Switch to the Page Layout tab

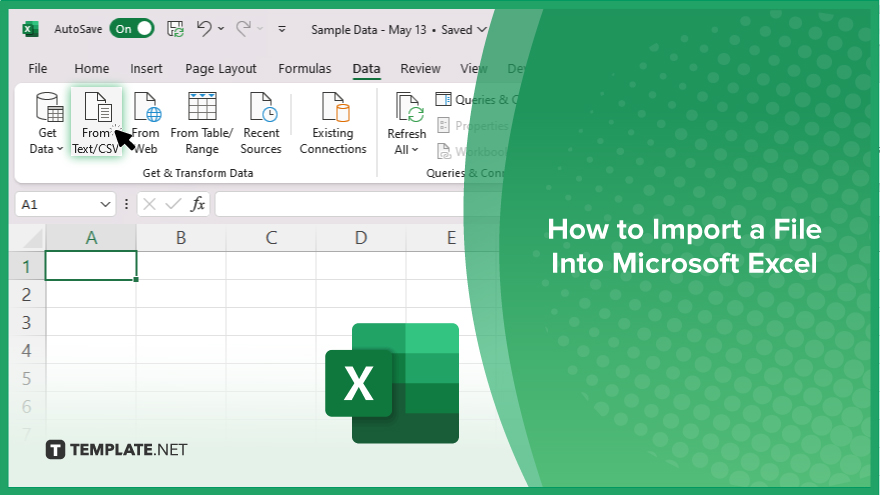click(221, 68)
